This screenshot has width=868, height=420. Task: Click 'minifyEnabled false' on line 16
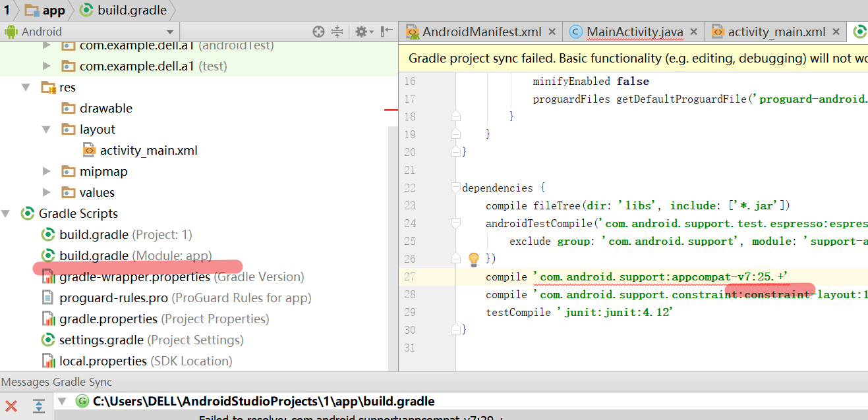(x=591, y=81)
